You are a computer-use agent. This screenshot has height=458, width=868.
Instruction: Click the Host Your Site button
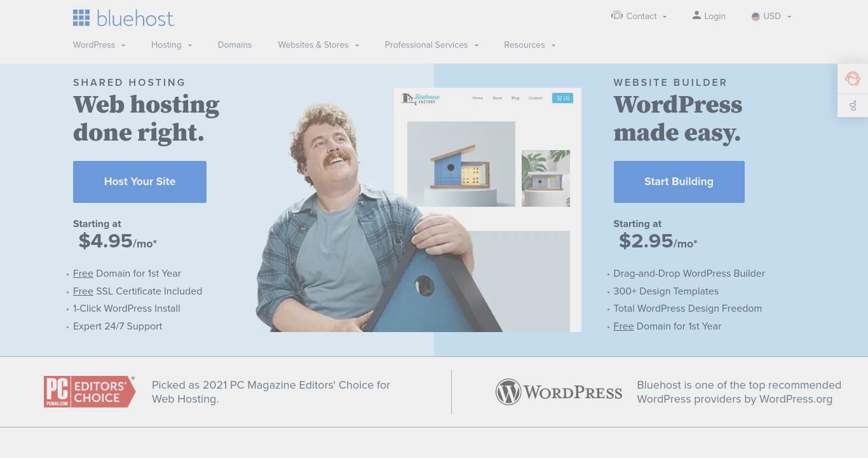click(140, 182)
